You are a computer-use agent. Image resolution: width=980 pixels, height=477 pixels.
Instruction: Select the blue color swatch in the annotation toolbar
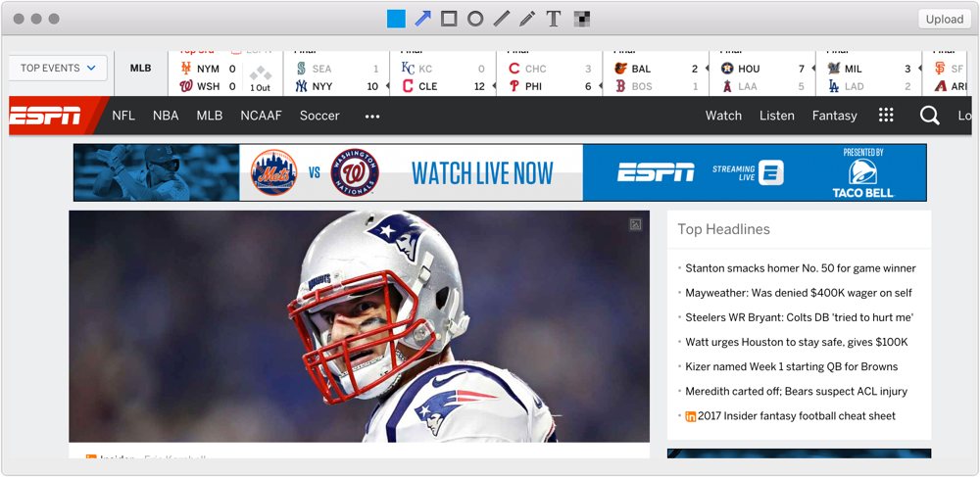(x=396, y=19)
